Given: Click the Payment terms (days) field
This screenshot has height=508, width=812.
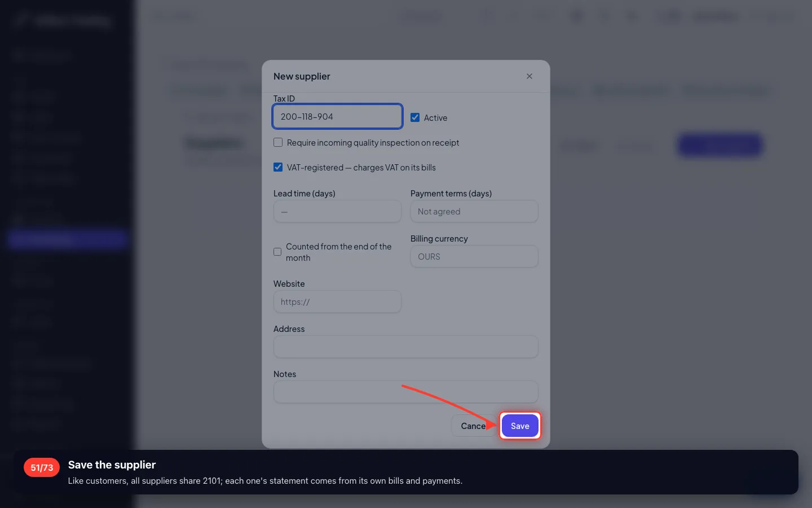Looking at the screenshot, I should [474, 211].
